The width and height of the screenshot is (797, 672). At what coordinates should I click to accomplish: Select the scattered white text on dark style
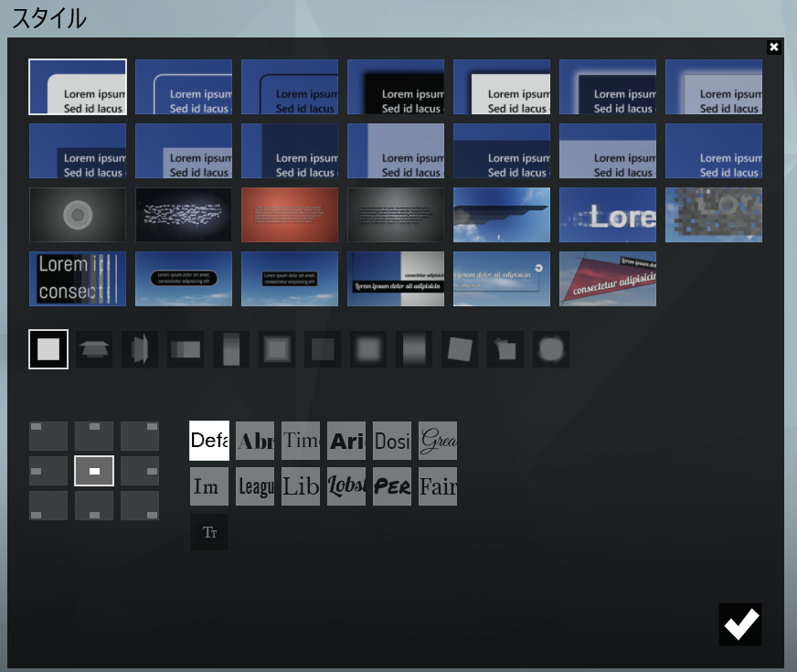(184, 215)
